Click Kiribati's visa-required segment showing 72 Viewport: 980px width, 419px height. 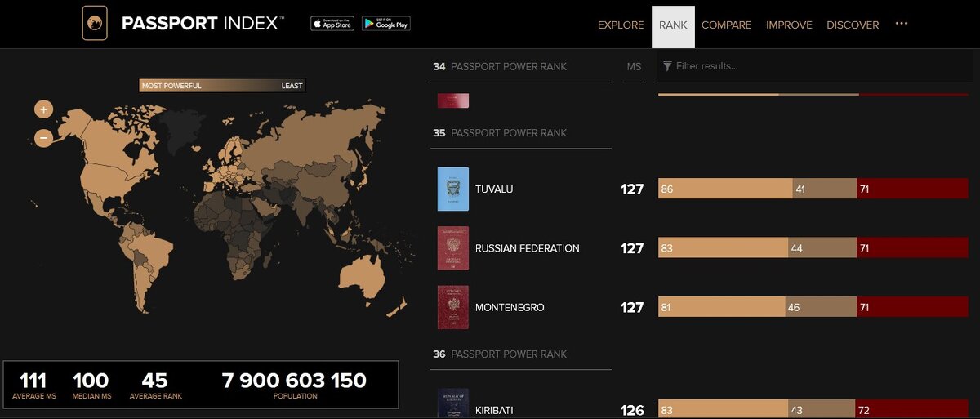pyautogui.click(x=911, y=409)
